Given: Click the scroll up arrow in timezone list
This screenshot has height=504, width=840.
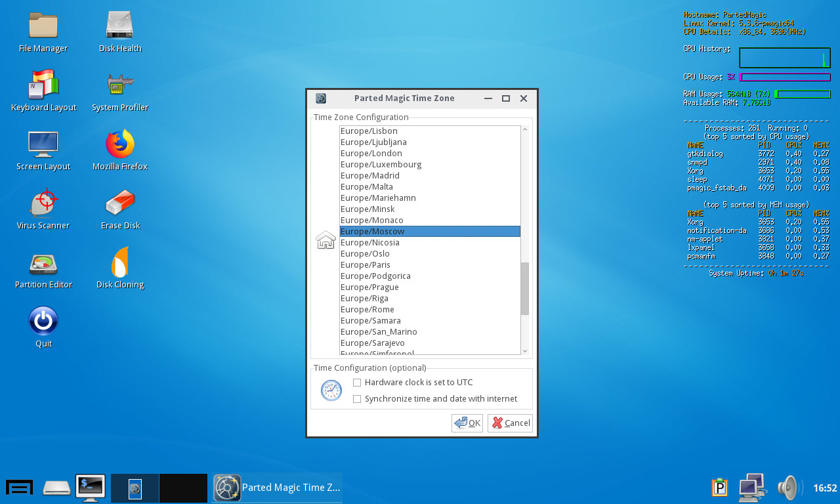Looking at the screenshot, I should pyautogui.click(x=524, y=130).
